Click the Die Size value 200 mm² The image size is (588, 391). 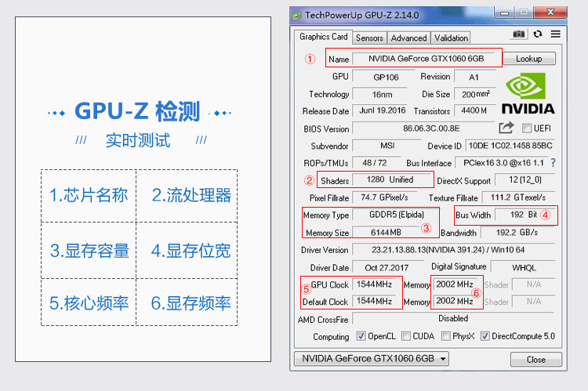[475, 94]
